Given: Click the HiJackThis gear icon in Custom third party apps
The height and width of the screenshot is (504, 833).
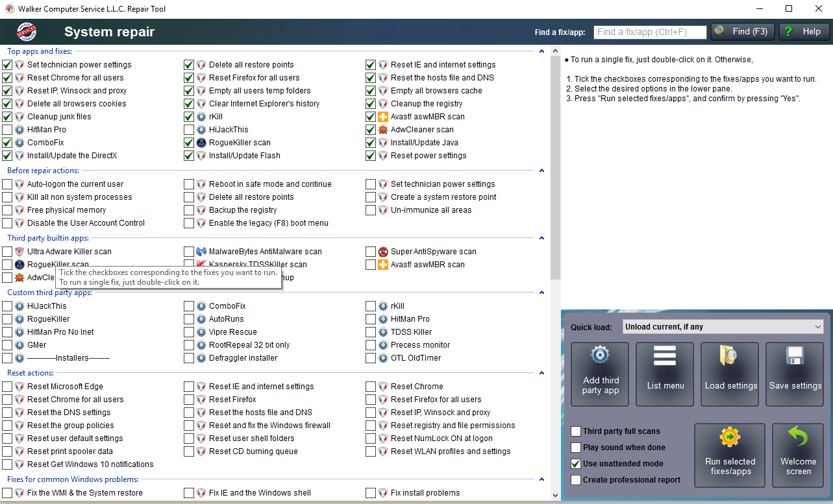Looking at the screenshot, I should 19,306.
